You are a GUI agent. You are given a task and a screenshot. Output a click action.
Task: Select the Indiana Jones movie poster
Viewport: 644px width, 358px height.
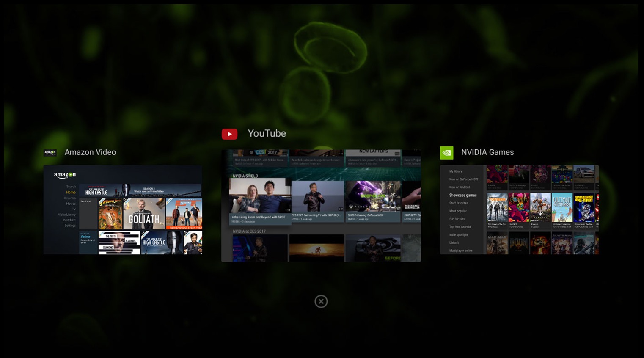click(110, 214)
